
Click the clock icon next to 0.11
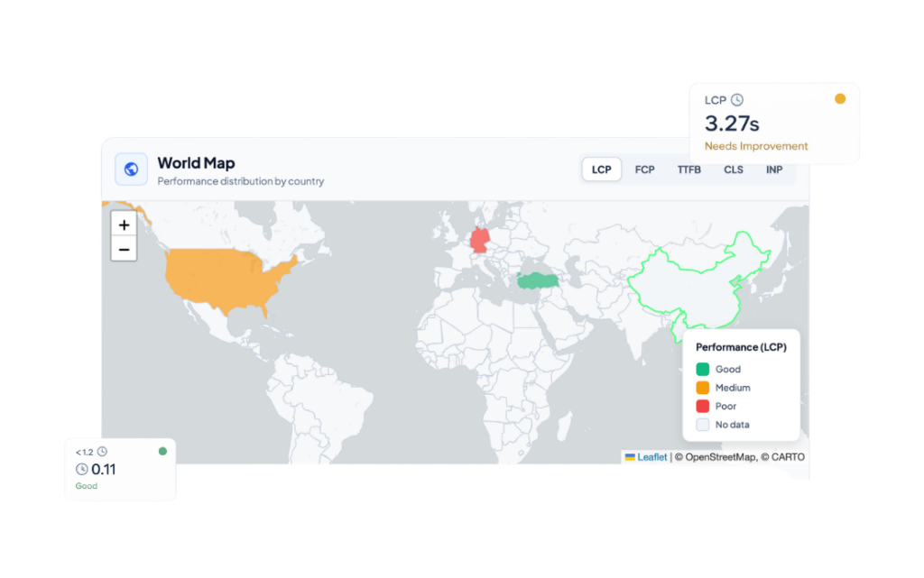coord(82,469)
